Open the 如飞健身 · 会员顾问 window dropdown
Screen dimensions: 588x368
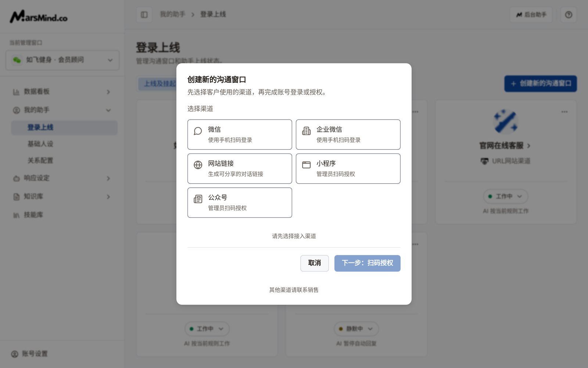click(x=62, y=60)
